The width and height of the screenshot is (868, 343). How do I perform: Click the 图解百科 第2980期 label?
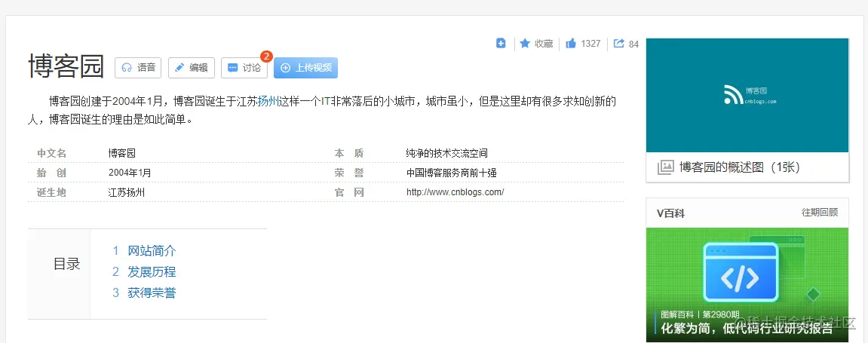coord(701,314)
